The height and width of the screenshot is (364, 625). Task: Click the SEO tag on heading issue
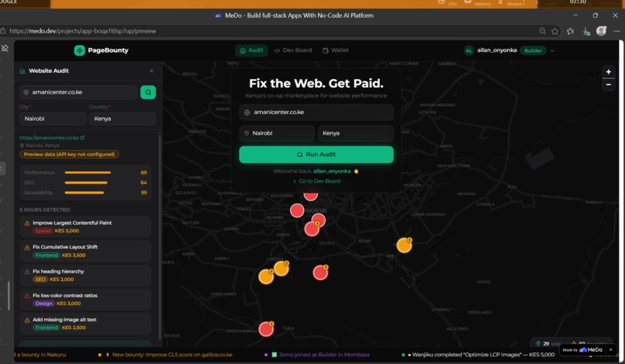coord(40,279)
